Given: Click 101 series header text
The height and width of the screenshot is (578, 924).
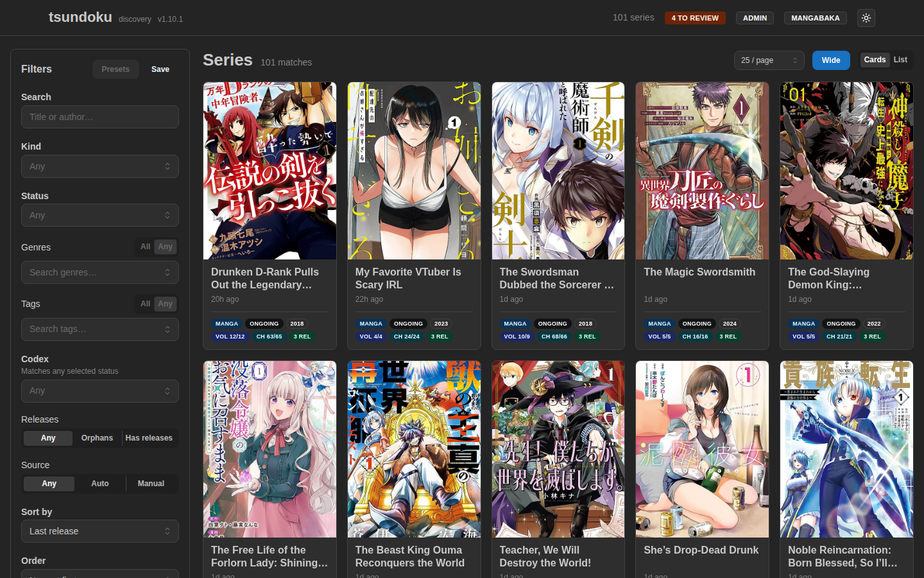Looking at the screenshot, I should point(633,17).
